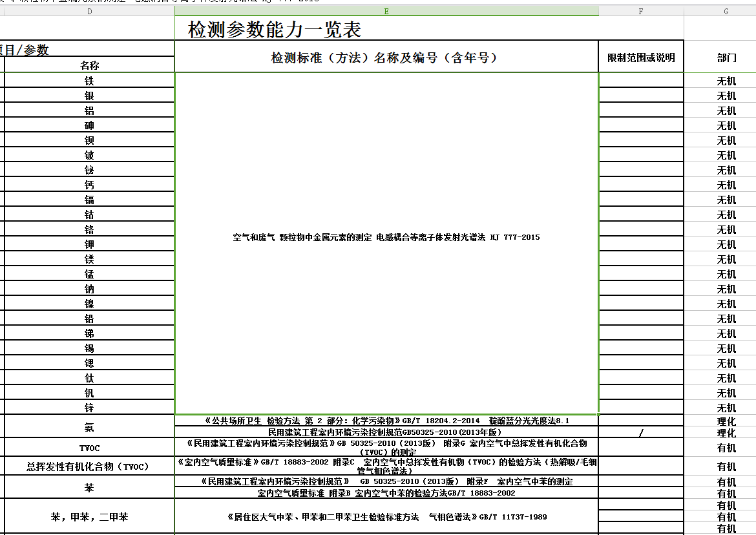
Task: Select the 室内空气质量标准 附录B cell
Action: tap(386, 493)
